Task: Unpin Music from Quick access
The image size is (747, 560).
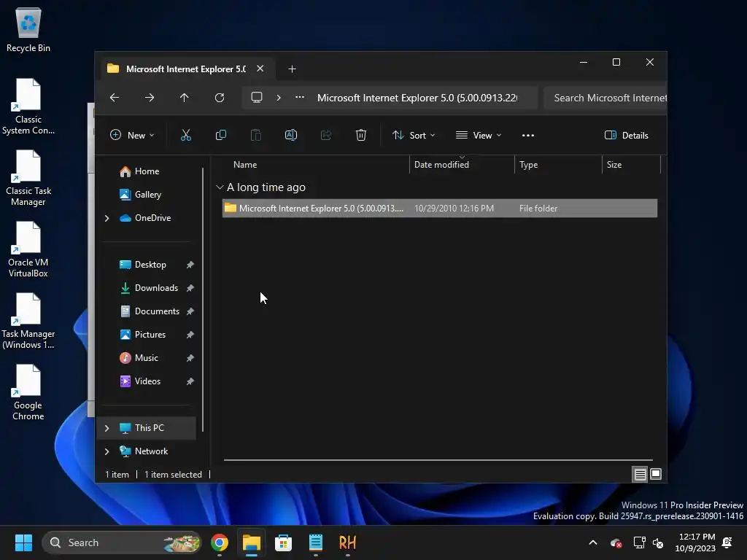Action: click(x=190, y=358)
